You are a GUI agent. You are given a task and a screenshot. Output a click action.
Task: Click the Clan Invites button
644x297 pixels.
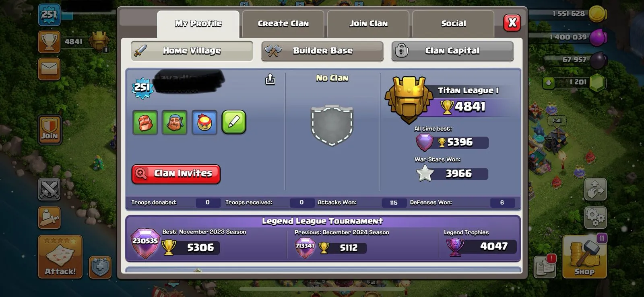point(176,174)
